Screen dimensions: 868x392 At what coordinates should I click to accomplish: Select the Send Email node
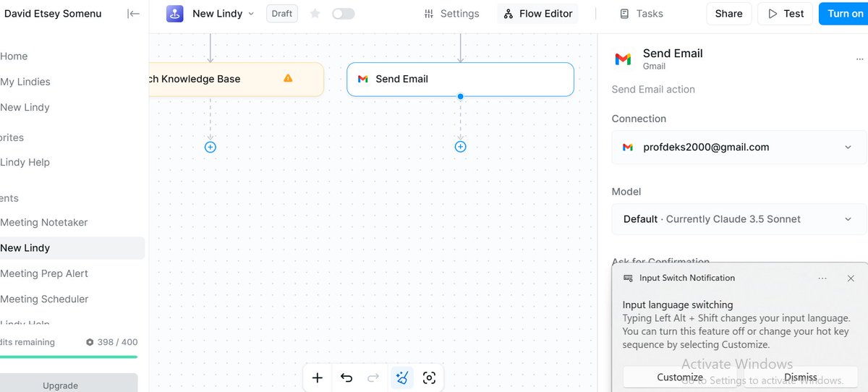click(x=460, y=79)
